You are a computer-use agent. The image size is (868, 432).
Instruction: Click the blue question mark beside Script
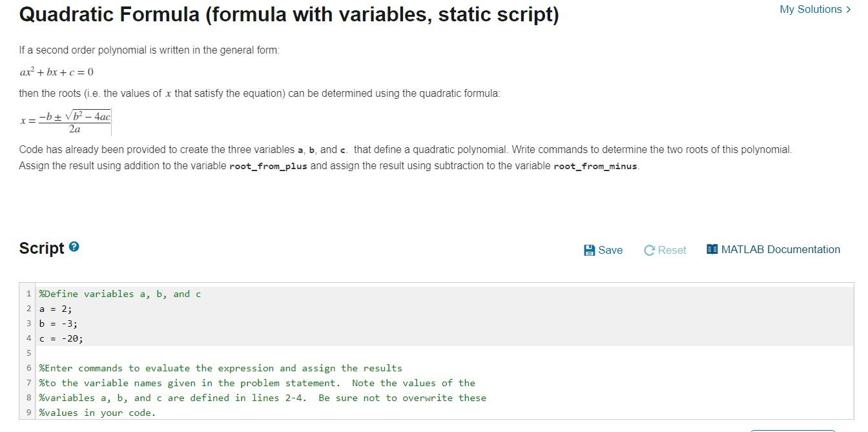pos(73,247)
